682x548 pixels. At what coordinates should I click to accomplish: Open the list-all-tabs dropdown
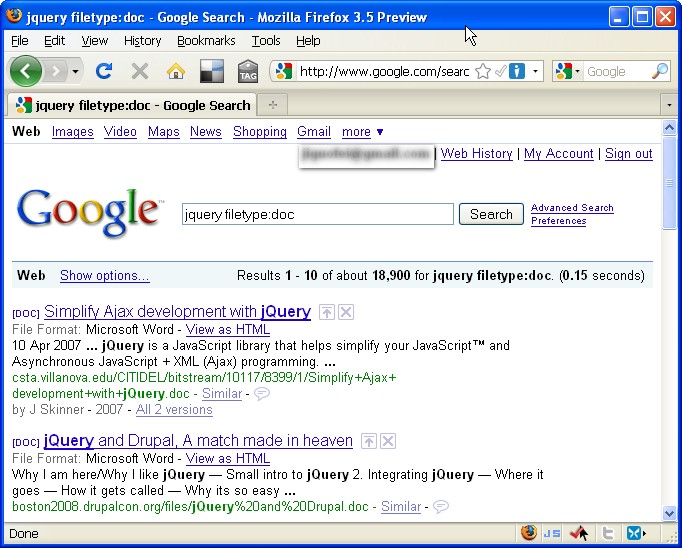(669, 105)
